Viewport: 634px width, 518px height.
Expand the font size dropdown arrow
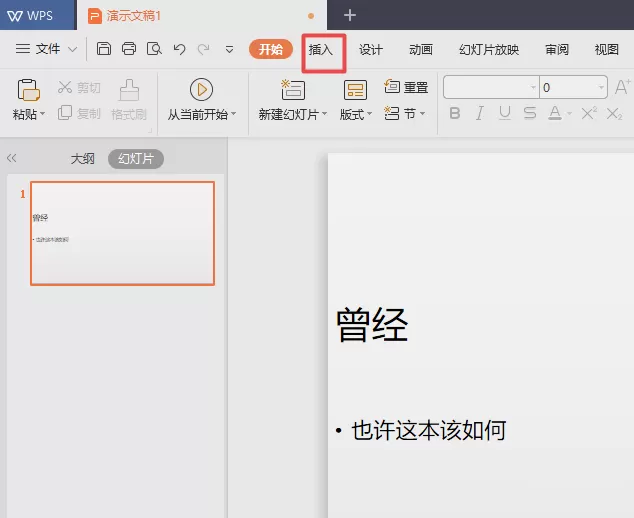pyautogui.click(x=601, y=87)
